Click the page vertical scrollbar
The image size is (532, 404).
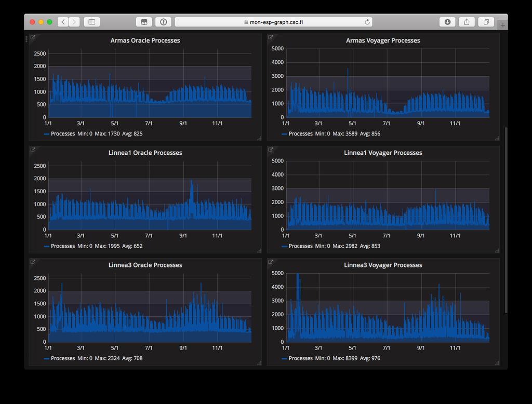506,220
